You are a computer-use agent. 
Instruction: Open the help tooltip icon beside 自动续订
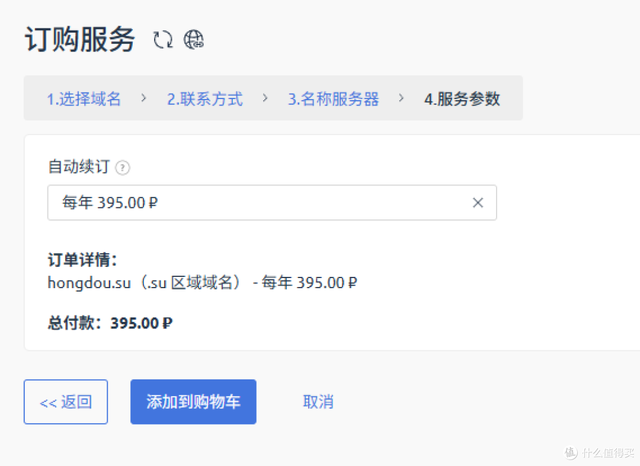[x=123, y=168]
